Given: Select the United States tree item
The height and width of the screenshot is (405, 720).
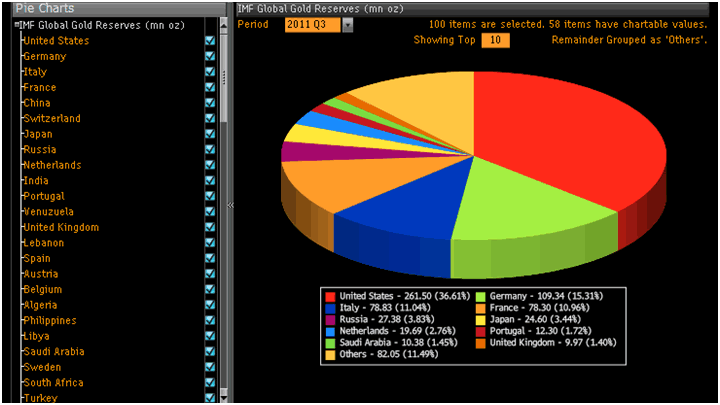Looking at the screenshot, I should coord(56,40).
